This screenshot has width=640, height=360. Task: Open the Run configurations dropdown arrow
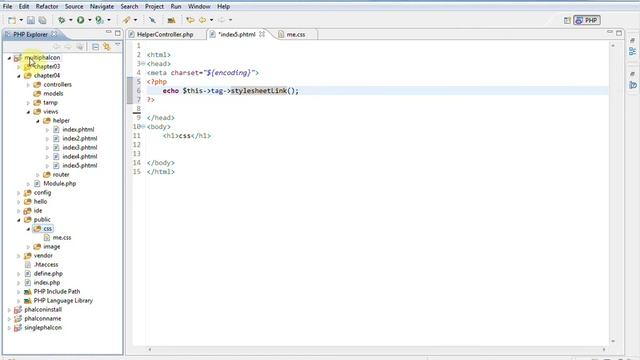(89, 20)
